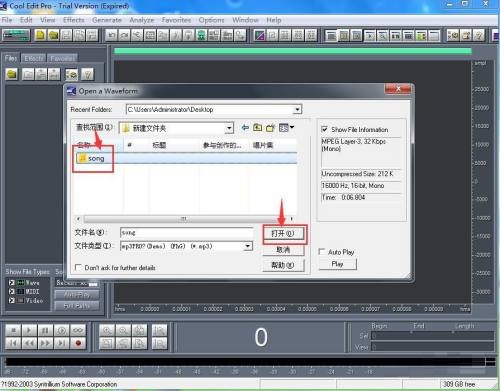
Task: Click the Rewind transport button
Action: [x=29, y=343]
